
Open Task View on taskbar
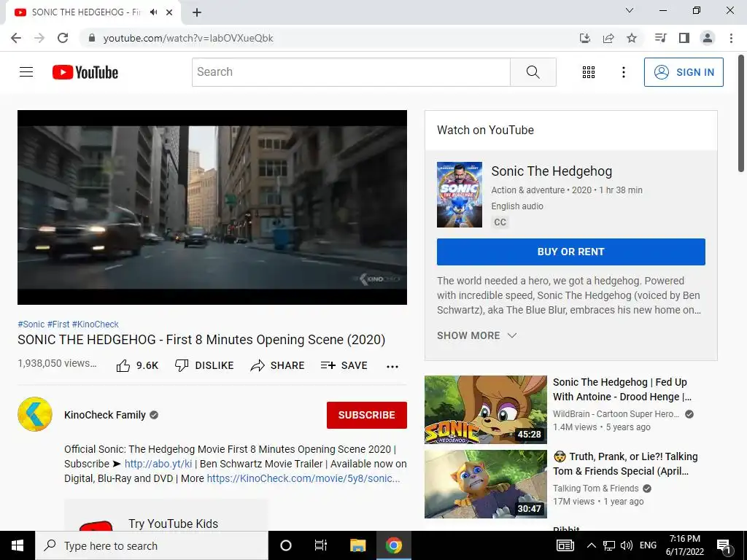(321, 545)
